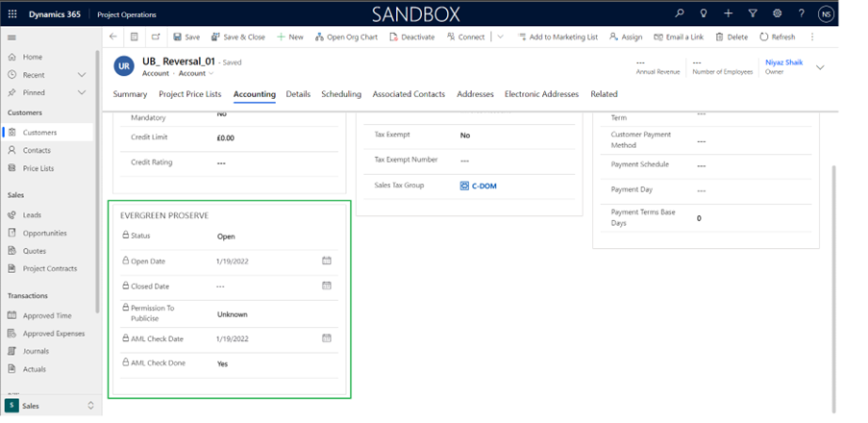Open Org Chart from command bar

pos(347,37)
